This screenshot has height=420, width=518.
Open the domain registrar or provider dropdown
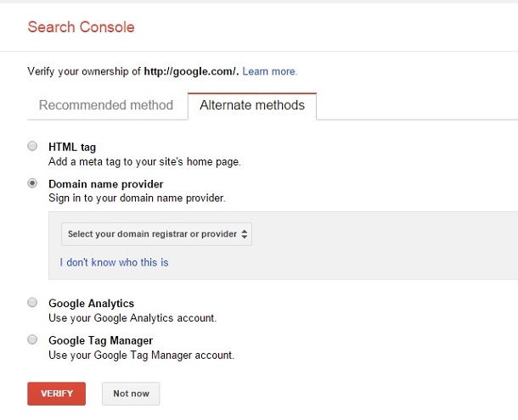(156, 234)
